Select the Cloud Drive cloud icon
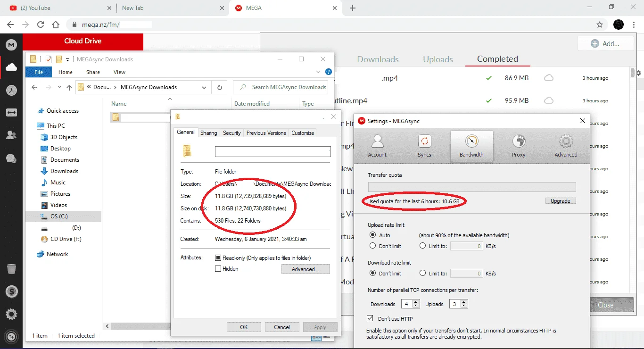 click(11, 68)
